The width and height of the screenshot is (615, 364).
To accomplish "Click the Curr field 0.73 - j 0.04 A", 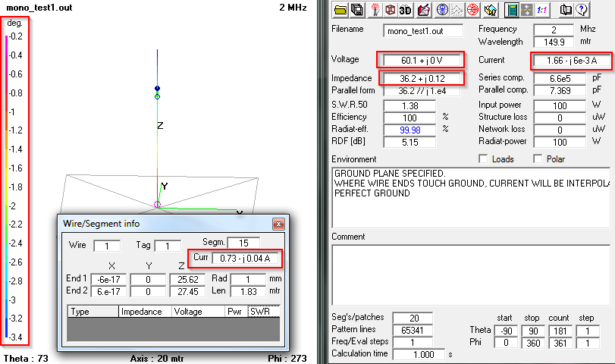I will tap(245, 258).
